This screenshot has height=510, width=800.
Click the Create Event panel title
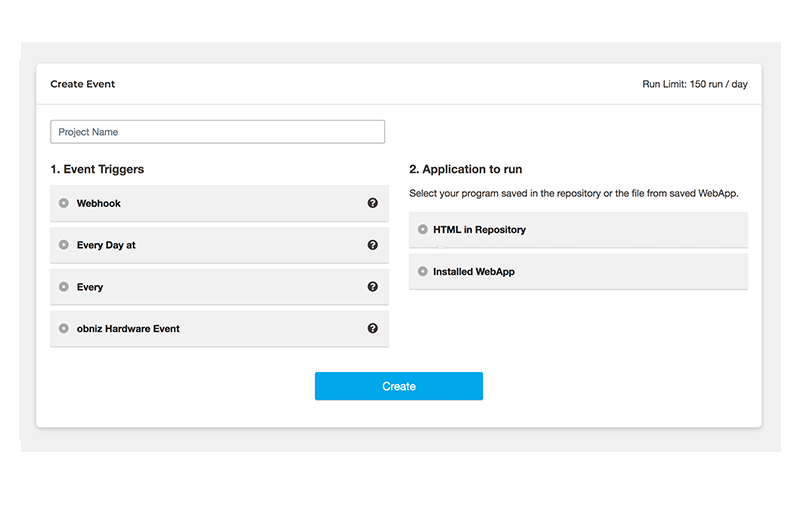(x=83, y=85)
